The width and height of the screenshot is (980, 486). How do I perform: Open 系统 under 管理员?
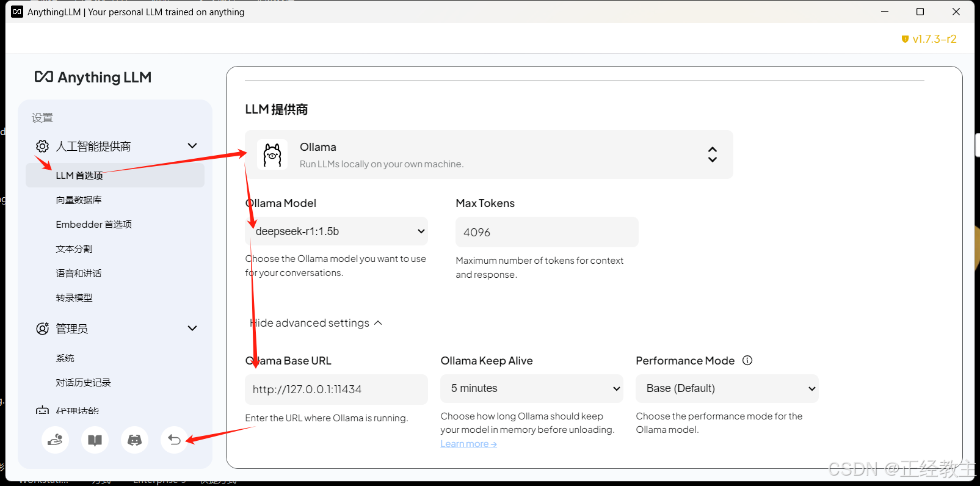65,358
